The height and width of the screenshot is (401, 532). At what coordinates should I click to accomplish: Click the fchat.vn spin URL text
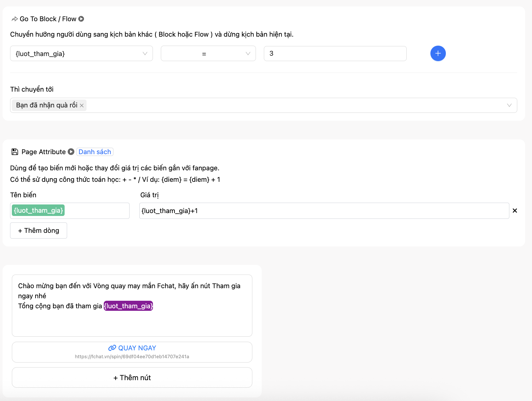point(132,357)
